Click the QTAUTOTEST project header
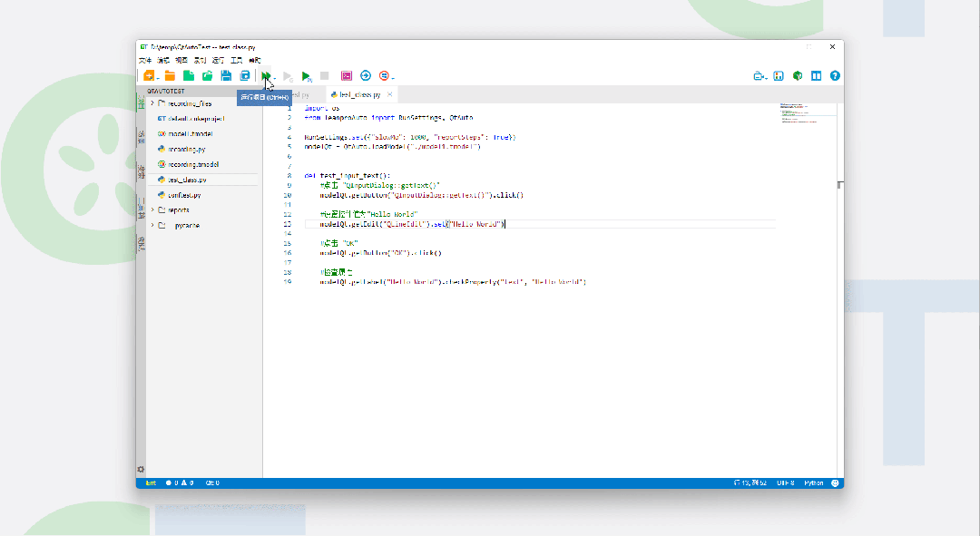 coord(204,92)
